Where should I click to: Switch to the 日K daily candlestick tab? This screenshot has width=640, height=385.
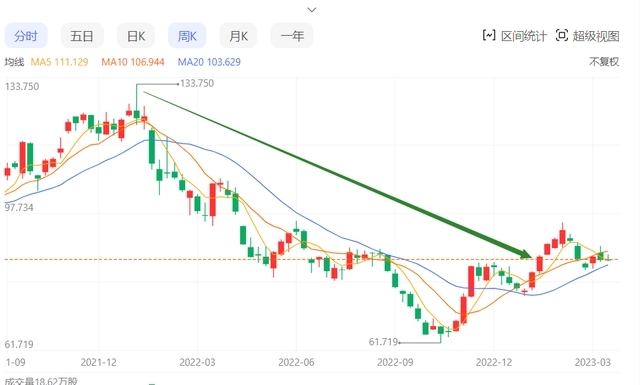point(136,36)
